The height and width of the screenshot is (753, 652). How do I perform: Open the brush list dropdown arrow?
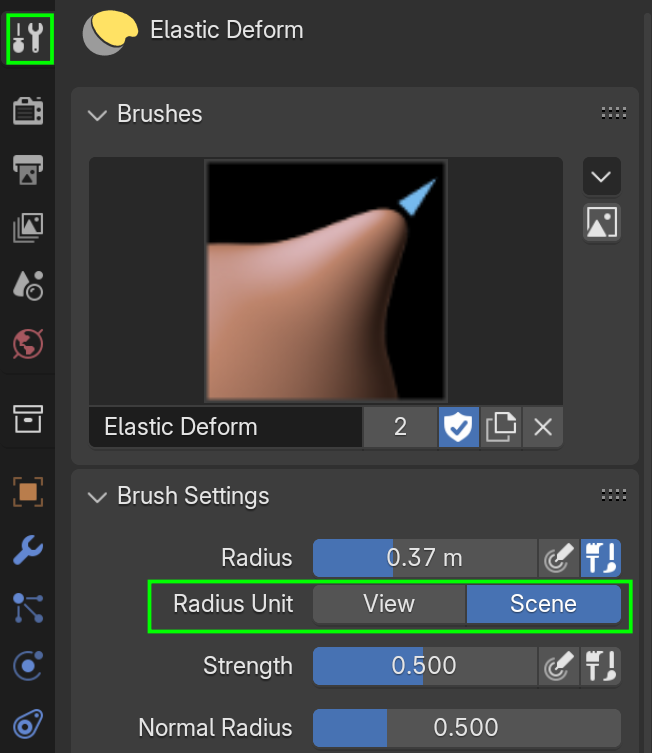point(602,176)
